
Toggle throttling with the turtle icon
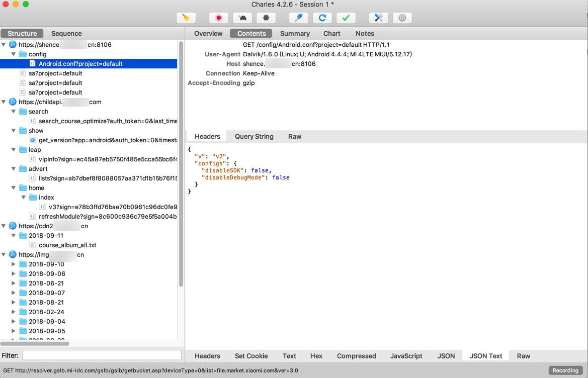coord(242,18)
